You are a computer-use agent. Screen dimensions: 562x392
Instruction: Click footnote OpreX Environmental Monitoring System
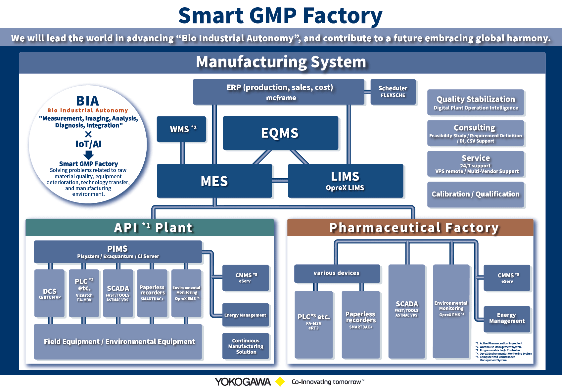click(504, 354)
